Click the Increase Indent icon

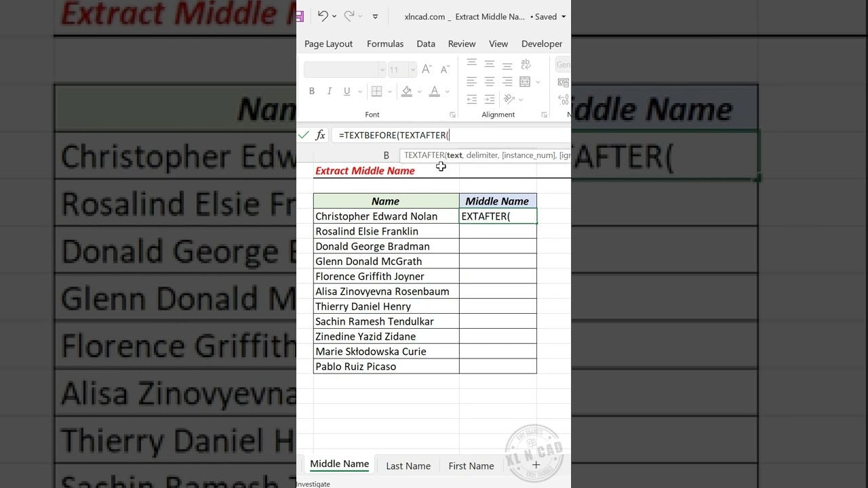pyautogui.click(x=489, y=100)
